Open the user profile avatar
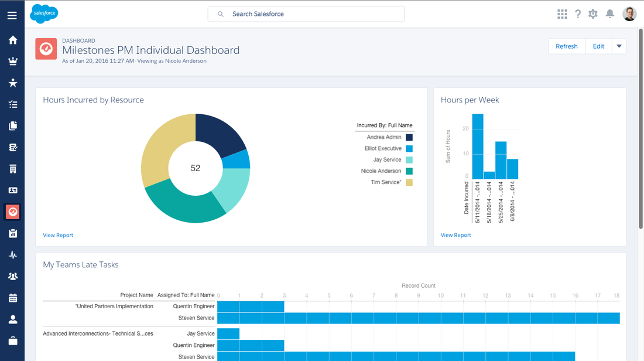The height and width of the screenshot is (361, 644). tap(629, 14)
